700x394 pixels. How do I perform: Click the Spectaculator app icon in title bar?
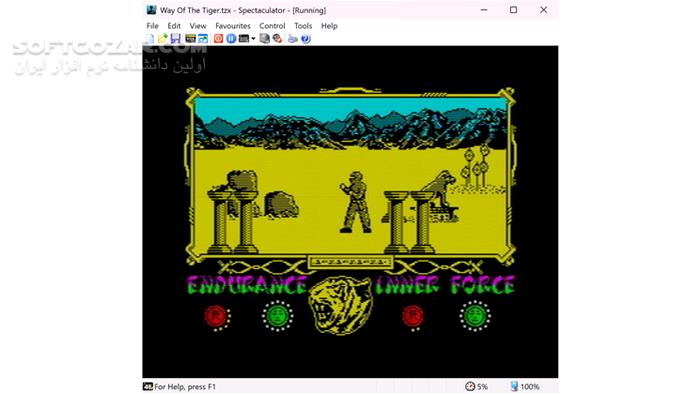(152, 10)
